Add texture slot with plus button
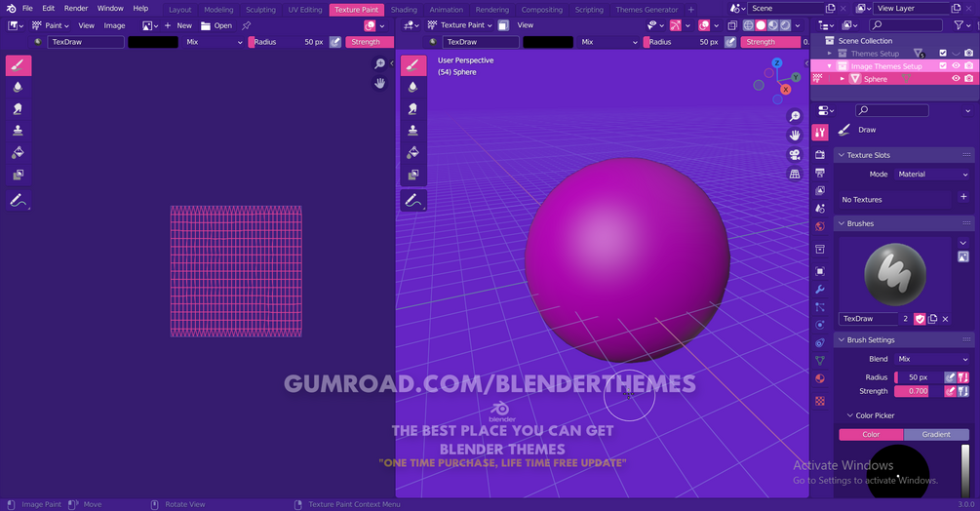 point(963,197)
